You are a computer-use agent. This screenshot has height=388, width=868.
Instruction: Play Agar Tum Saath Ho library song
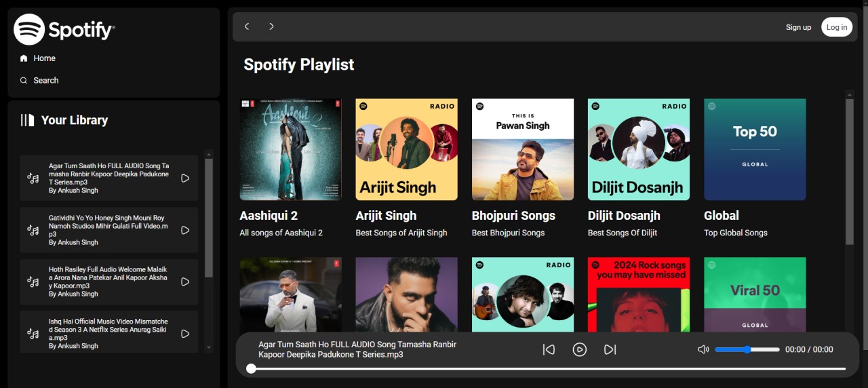pyautogui.click(x=185, y=178)
